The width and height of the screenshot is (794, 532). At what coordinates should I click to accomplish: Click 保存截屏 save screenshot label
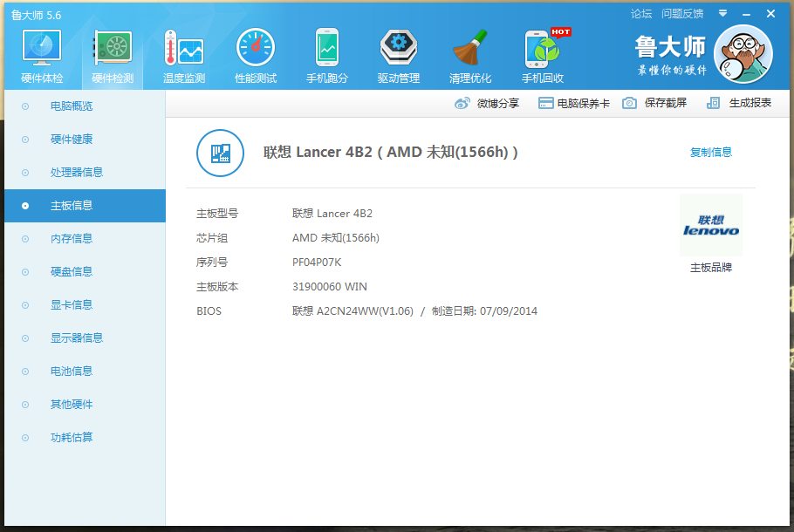click(666, 103)
